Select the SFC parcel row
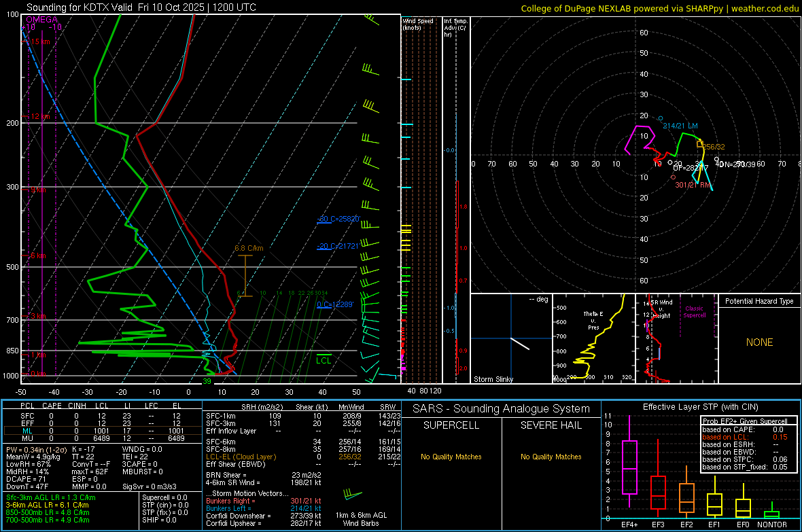This screenshot has height=532, width=802. (103, 416)
